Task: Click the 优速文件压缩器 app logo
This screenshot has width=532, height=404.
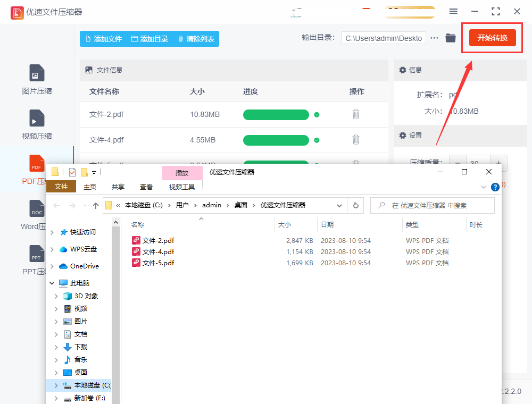Action: click(x=17, y=13)
